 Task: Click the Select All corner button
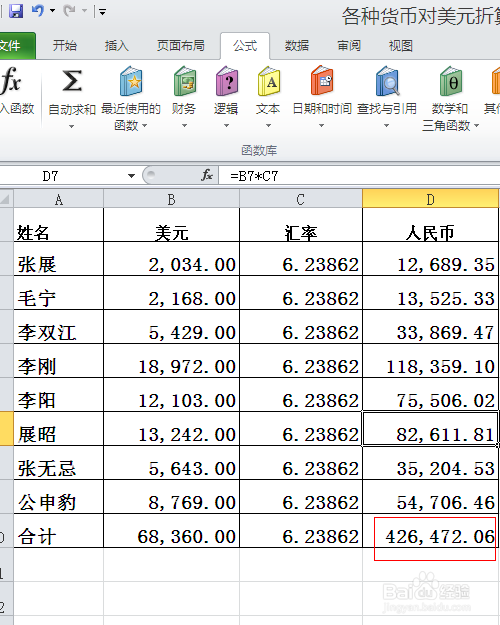point(6,199)
